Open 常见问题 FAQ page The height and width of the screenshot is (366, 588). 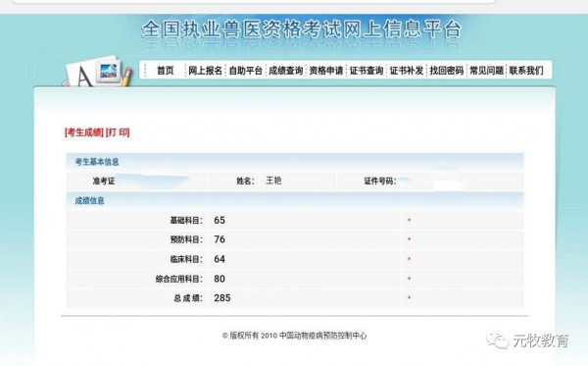(487, 71)
